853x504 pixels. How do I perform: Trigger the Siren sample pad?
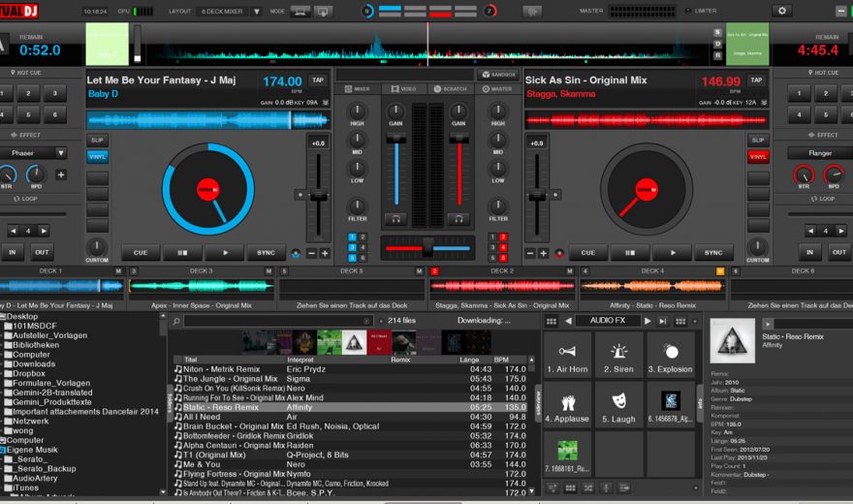[x=618, y=356]
